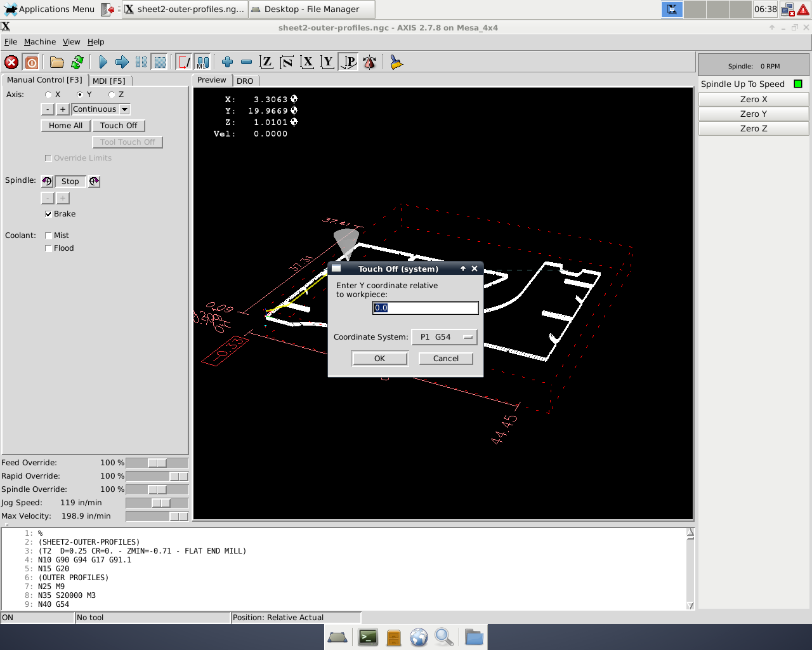This screenshot has width=812, height=650.
Task: Open the web browser globe launcher
Action: 419,637
